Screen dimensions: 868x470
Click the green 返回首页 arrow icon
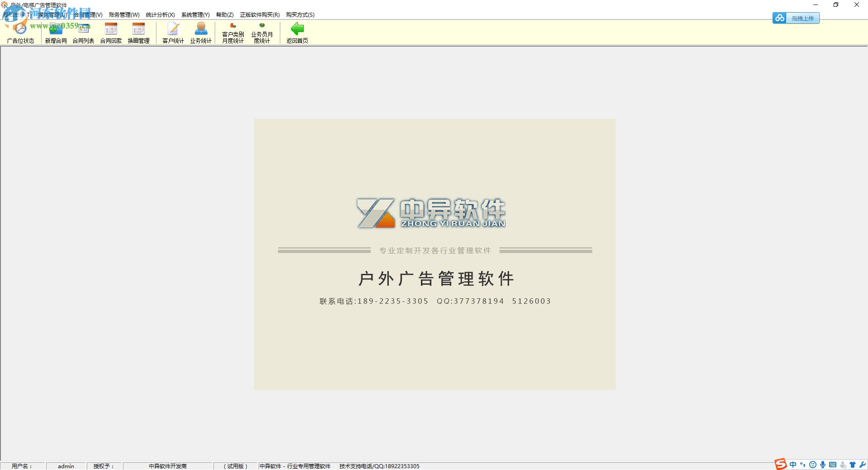(x=297, y=32)
